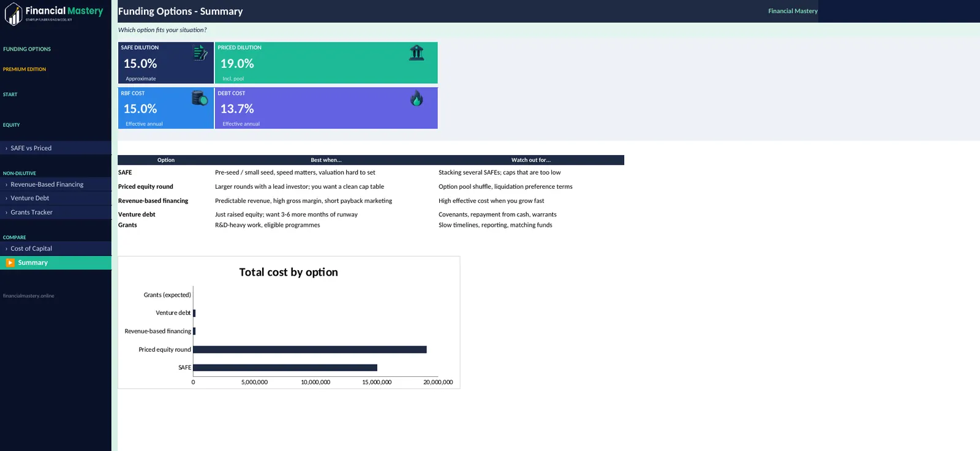Viewport: 980px width, 451px height.
Task: Select the 'Grants' table row label
Action: point(127,225)
